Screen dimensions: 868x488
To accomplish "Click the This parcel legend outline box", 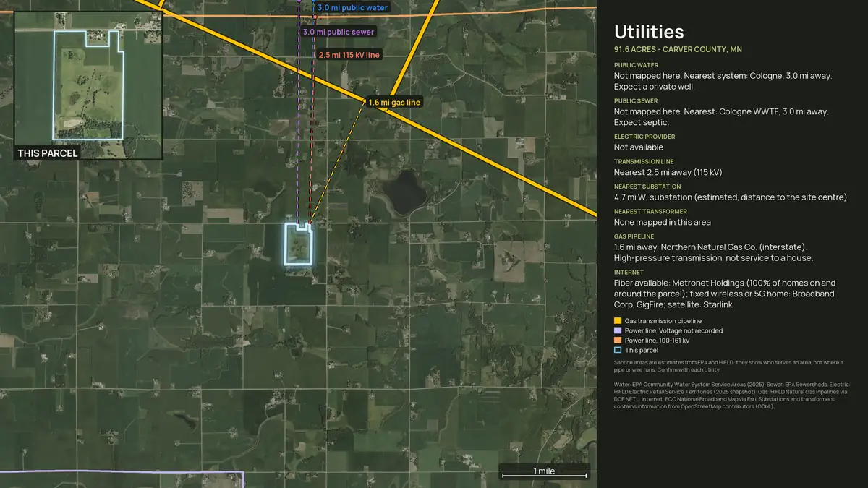I will 618,350.
